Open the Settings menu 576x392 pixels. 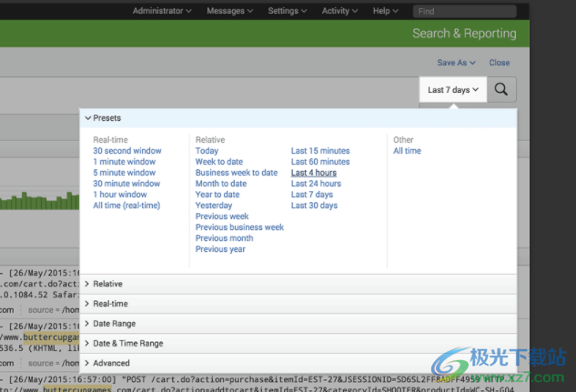288,11
